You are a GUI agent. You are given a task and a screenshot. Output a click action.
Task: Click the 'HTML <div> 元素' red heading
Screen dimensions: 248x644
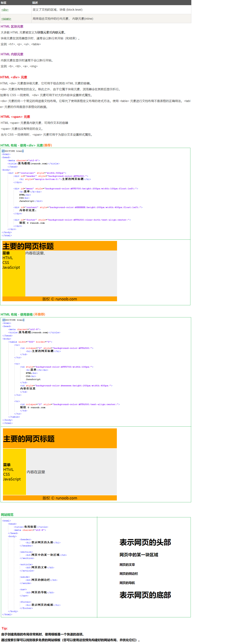click(14, 77)
